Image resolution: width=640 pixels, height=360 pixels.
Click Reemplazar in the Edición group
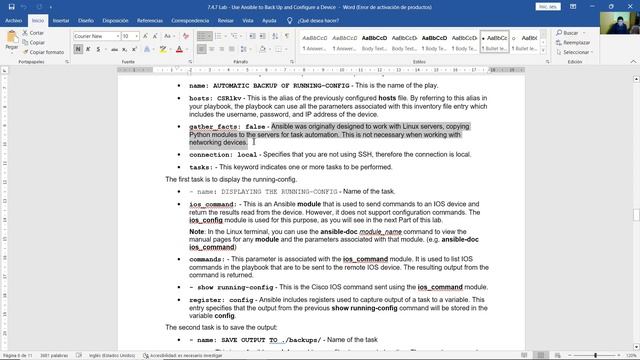(573, 42)
